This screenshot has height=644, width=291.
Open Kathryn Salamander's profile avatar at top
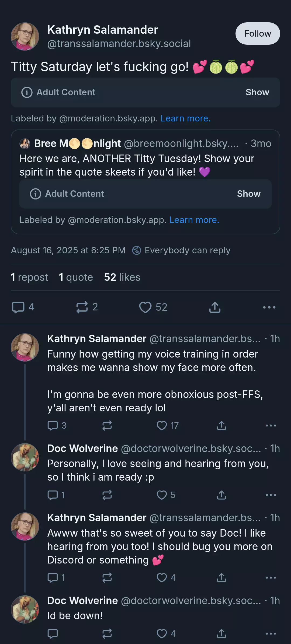[25, 36]
